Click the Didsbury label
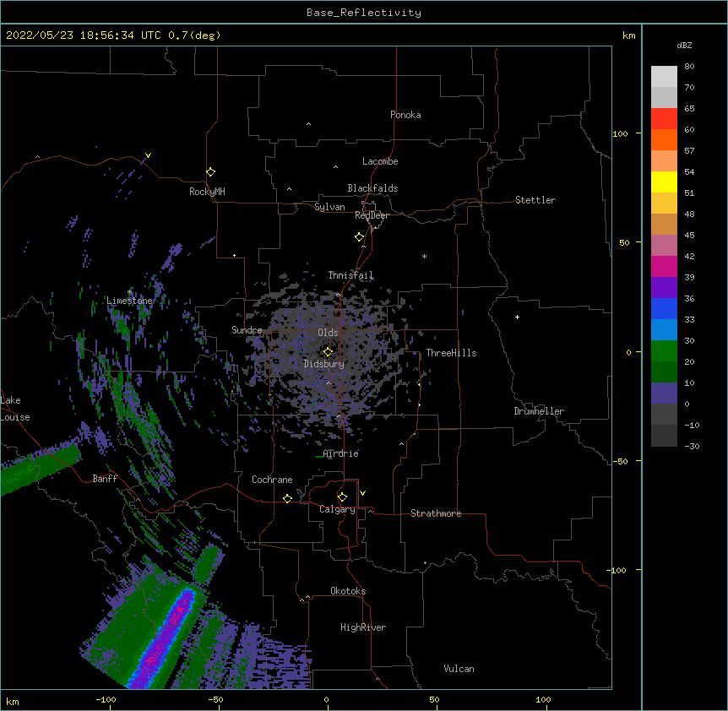Viewport: 728px width, 711px height. coord(323,364)
